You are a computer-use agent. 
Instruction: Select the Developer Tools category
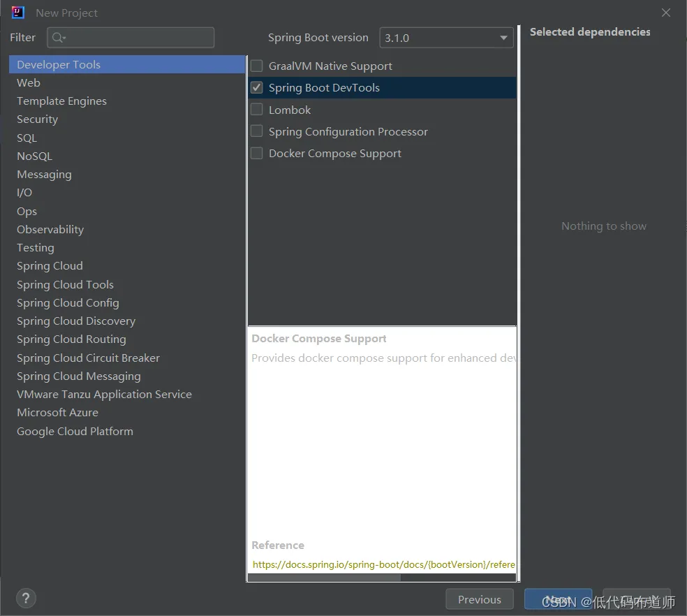[x=127, y=64]
